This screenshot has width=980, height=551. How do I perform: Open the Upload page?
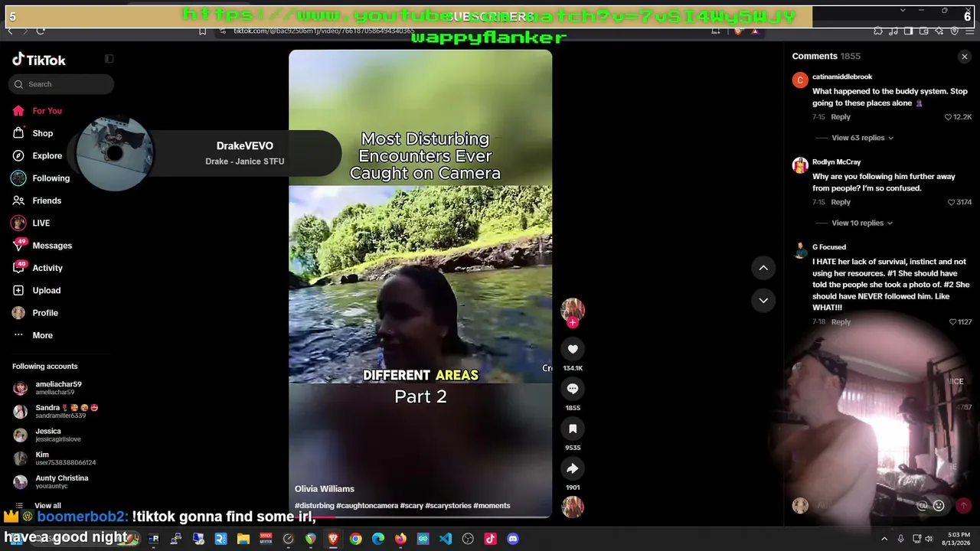[x=36, y=291]
